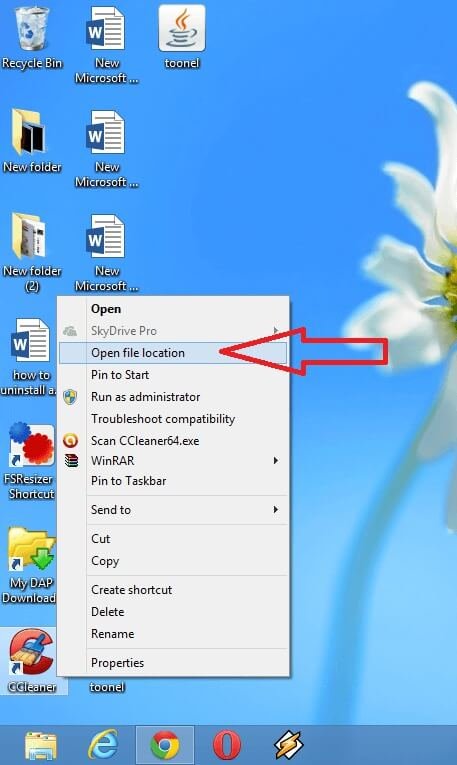Select the Recycle Bin desktop icon
The width and height of the screenshot is (457, 765).
pyautogui.click(x=32, y=39)
